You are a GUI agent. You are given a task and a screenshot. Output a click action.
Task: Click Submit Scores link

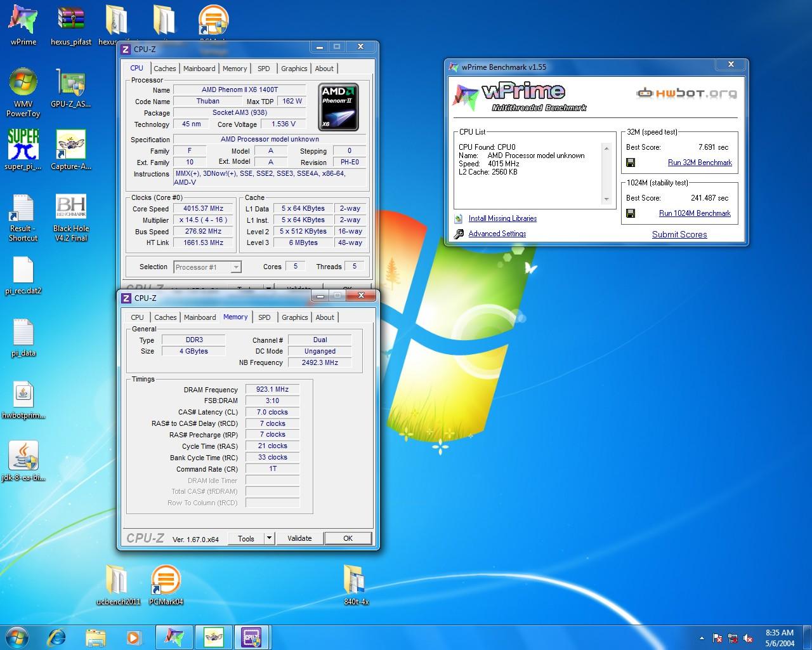679,234
